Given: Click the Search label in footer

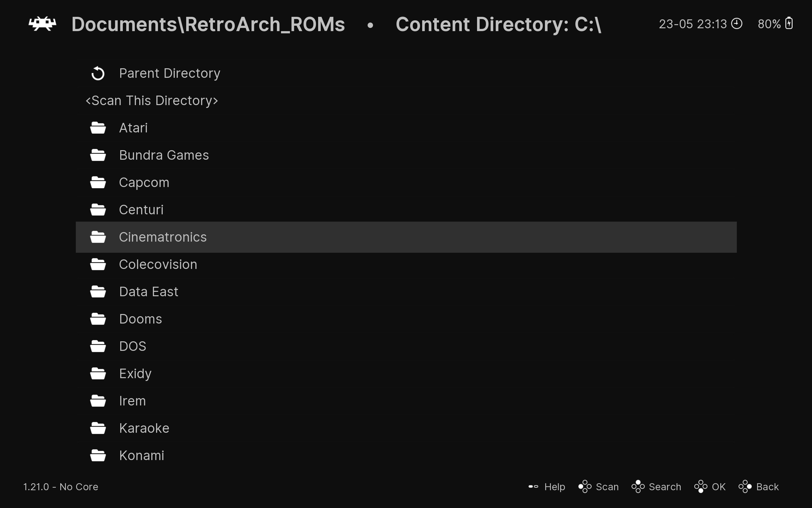Looking at the screenshot, I should pos(665,486).
